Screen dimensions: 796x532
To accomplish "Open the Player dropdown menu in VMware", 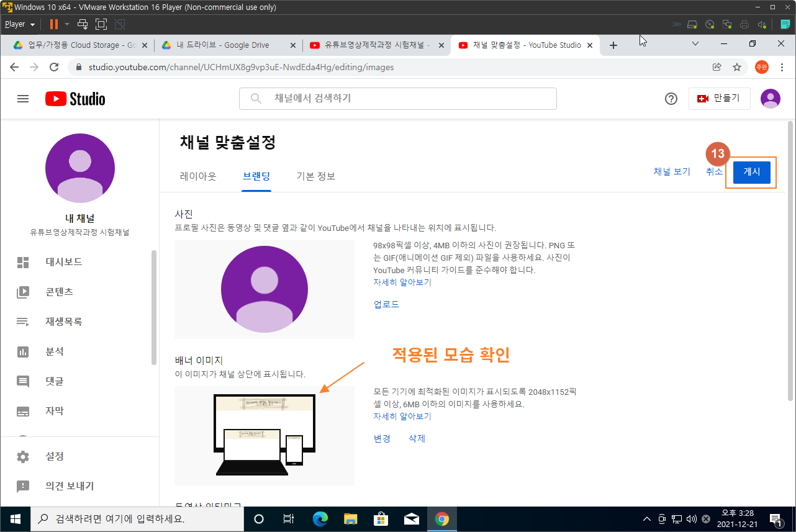I will tap(19, 24).
